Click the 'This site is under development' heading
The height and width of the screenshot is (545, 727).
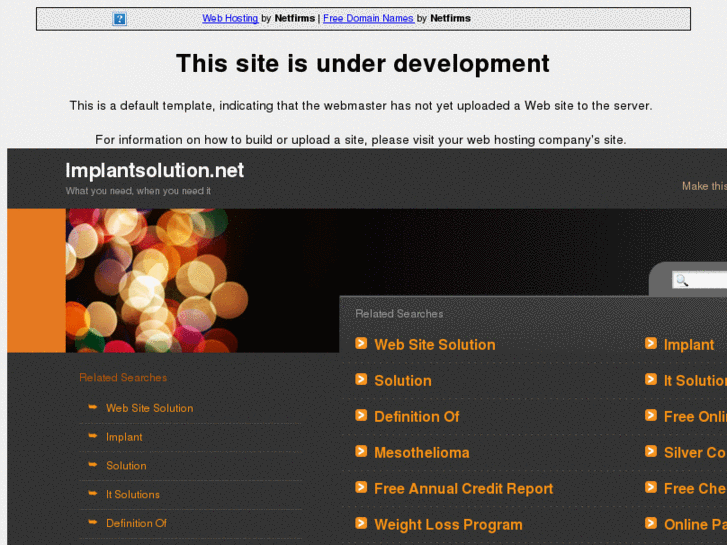(363, 64)
